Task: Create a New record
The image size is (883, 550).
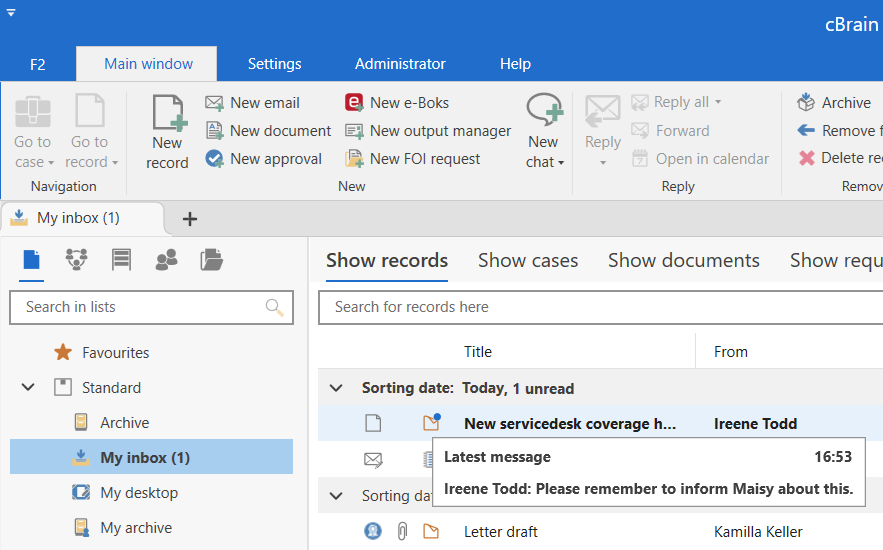Action: pos(167,132)
